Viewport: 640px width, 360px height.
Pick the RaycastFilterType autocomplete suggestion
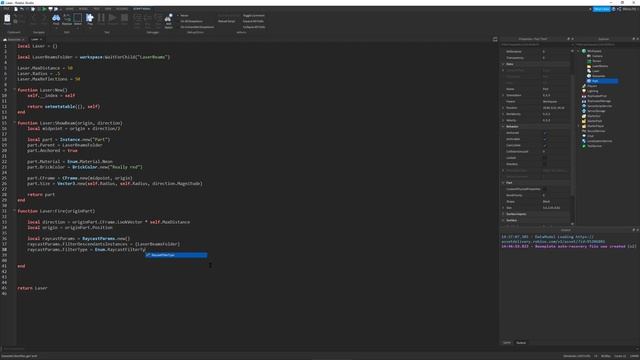(176, 255)
